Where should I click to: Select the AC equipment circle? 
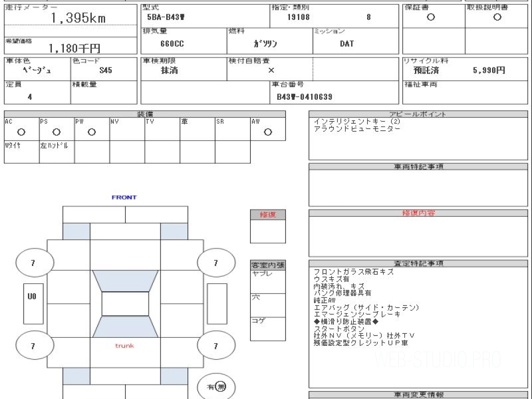pyautogui.click(x=21, y=132)
